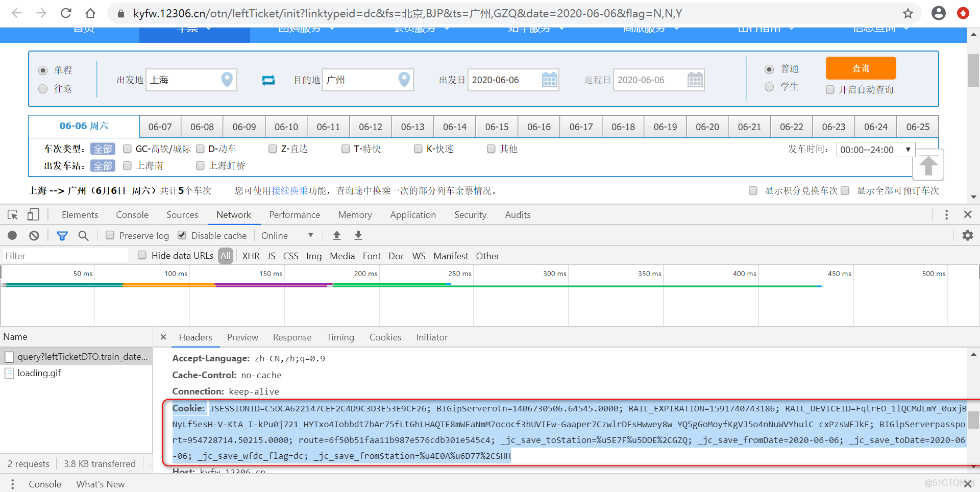Open the 发车时间 00:00--24:00 dropdown
Image resolution: width=980 pixels, height=492 pixels.
pyautogui.click(x=875, y=150)
